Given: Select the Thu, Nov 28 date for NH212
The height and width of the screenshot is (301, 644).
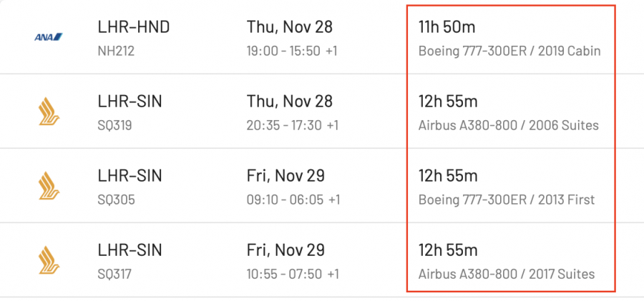Looking at the screenshot, I should coord(290,27).
